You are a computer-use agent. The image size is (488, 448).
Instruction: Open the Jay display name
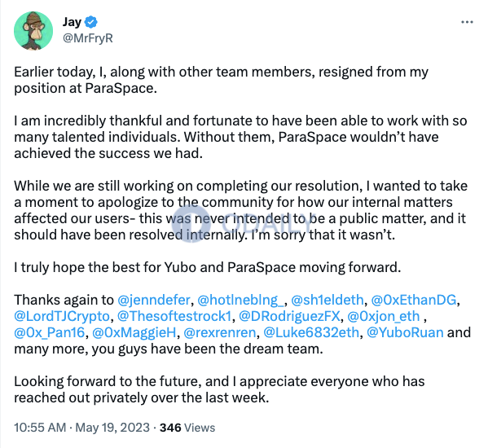point(72,22)
